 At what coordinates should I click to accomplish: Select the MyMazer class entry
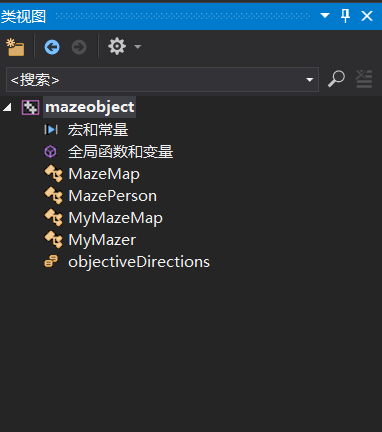click(x=102, y=240)
